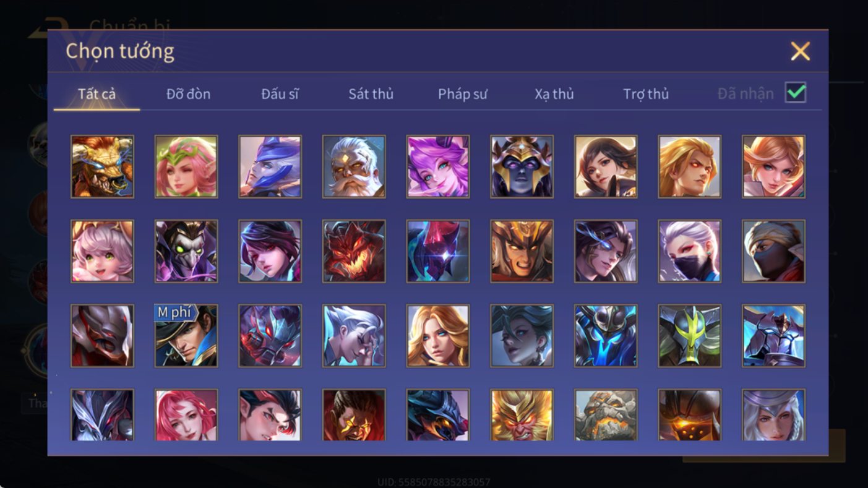Select the Đấu sĩ tab
The height and width of the screenshot is (488, 868).
(x=280, y=94)
